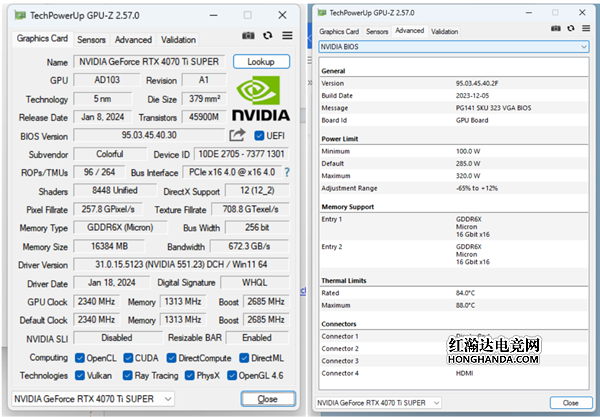Click the Boost clock field in GPU Clock row
600x417 pixels.
266,301
